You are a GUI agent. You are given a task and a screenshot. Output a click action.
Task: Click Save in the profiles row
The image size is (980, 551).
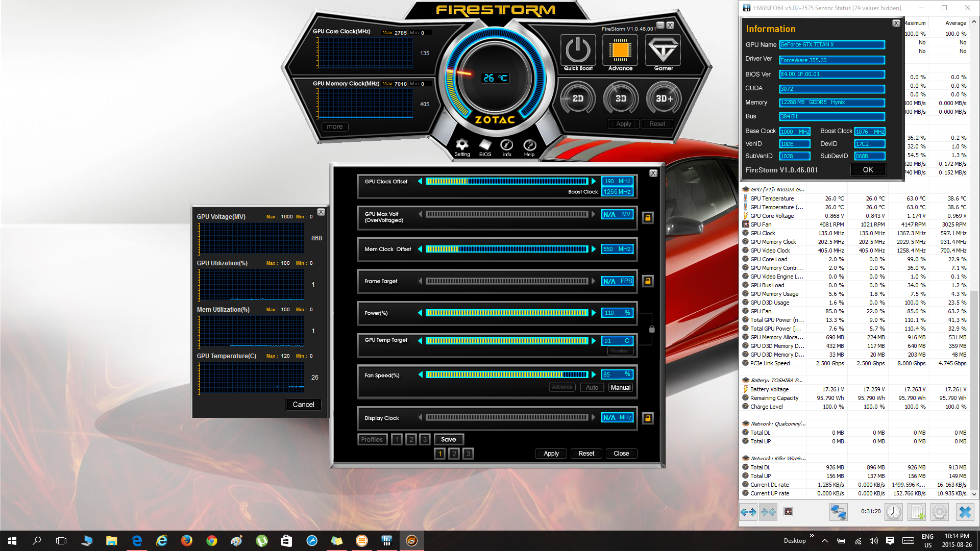click(x=449, y=439)
